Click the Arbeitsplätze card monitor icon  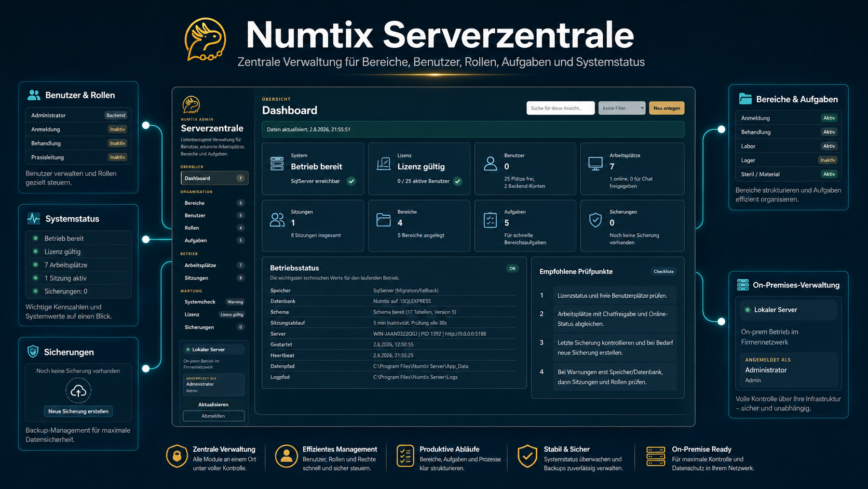595,164
